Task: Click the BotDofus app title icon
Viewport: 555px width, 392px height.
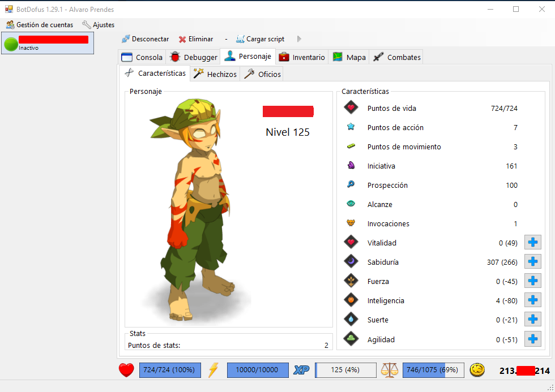Action: pos(9,9)
